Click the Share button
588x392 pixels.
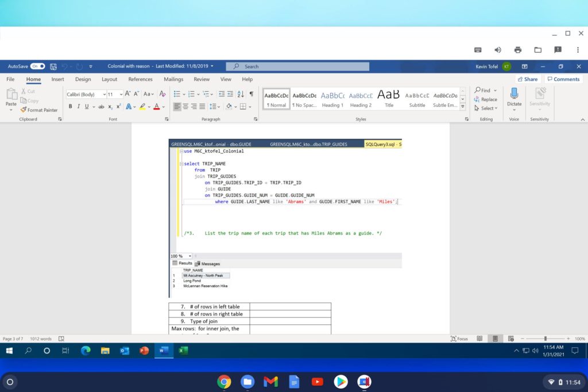[x=527, y=79]
